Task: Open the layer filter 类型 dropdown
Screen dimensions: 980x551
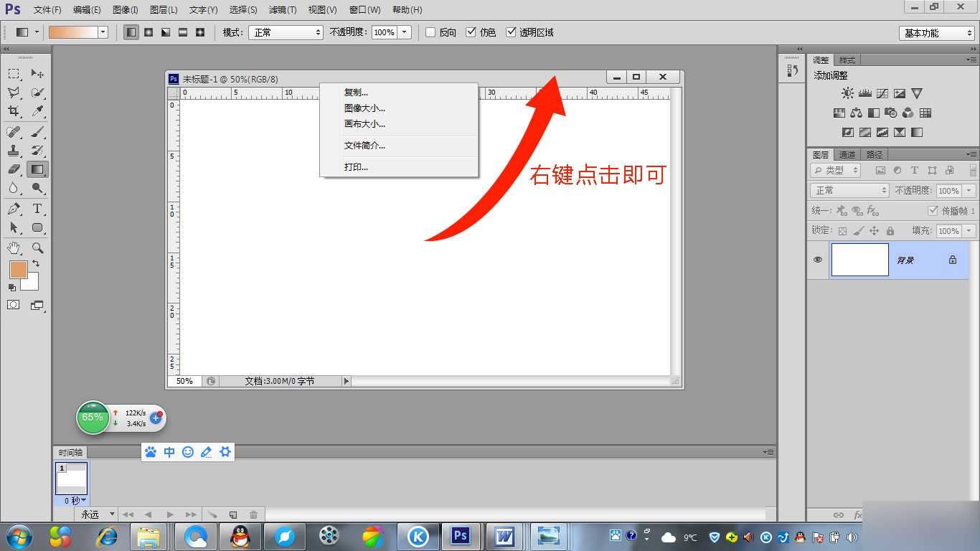Action: 836,170
